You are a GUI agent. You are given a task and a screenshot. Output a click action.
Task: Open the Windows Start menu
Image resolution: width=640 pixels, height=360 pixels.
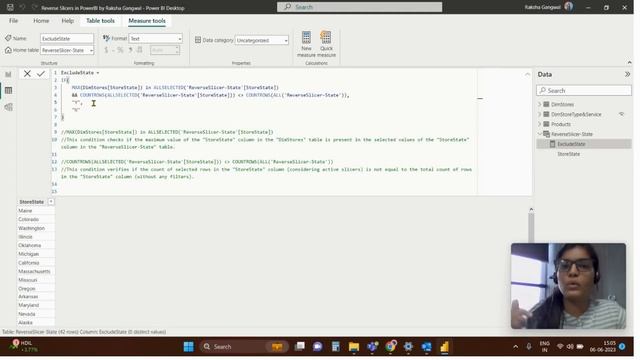pos(189,347)
